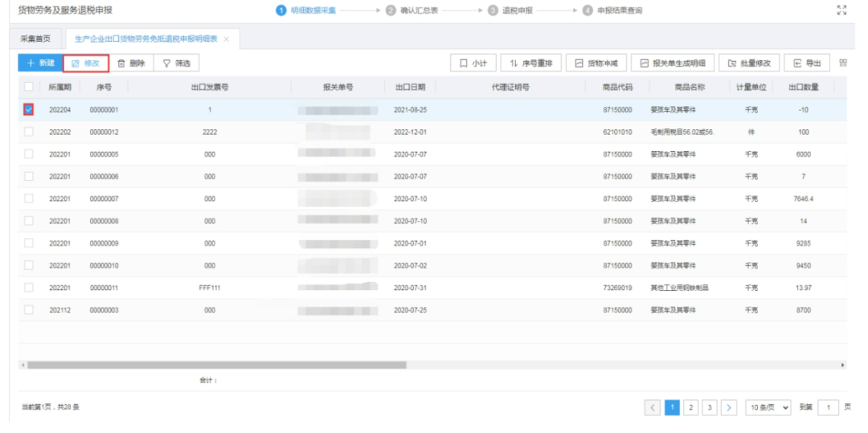Viewport: 868px width, 433px height.
Task: Select page 1 in pagination
Action: click(x=672, y=407)
